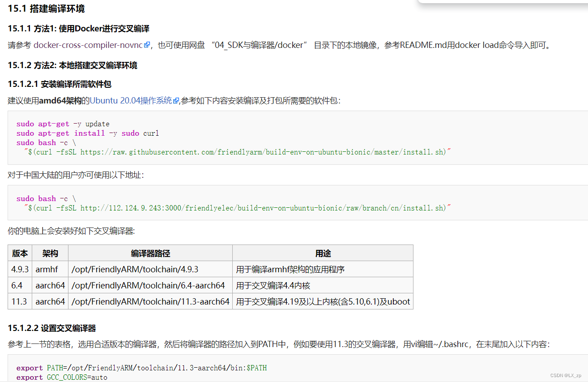Click heading 15.1.2.1 安装编译所需软件包
The image size is (588, 382).
60,84
